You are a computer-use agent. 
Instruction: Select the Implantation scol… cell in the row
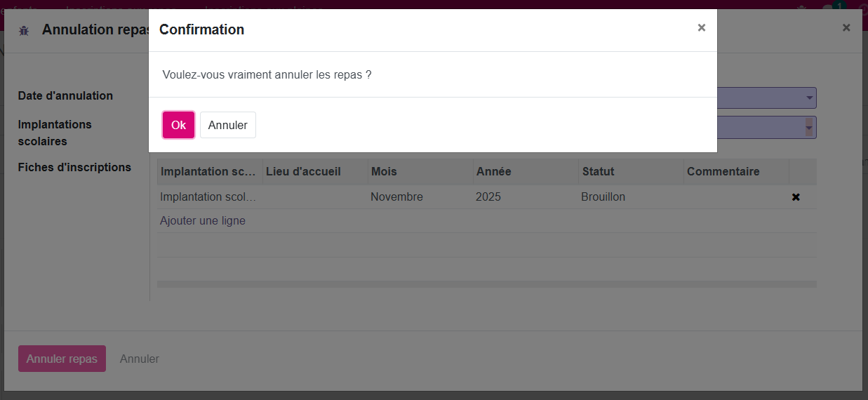click(208, 197)
